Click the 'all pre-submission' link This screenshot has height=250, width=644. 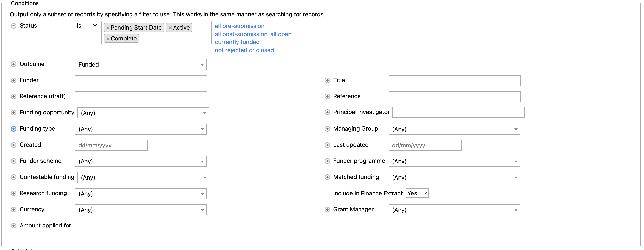click(x=239, y=26)
